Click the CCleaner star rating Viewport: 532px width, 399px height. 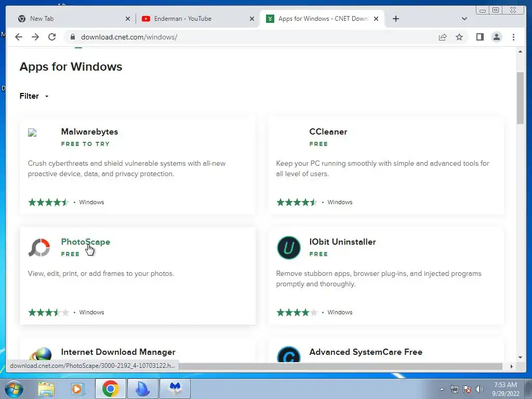coord(297,203)
